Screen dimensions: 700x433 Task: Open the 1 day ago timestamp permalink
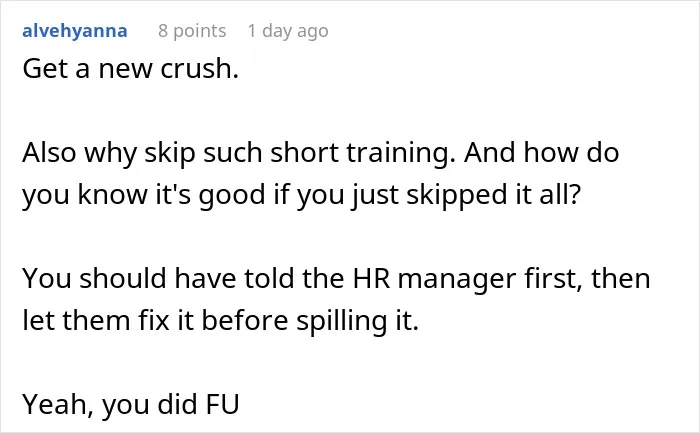(x=288, y=31)
